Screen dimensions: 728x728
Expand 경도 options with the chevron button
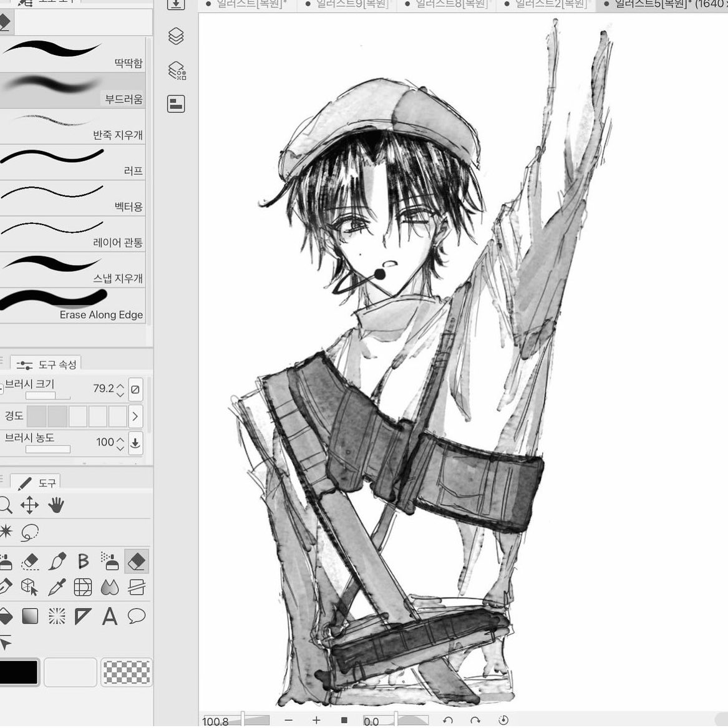click(135, 416)
